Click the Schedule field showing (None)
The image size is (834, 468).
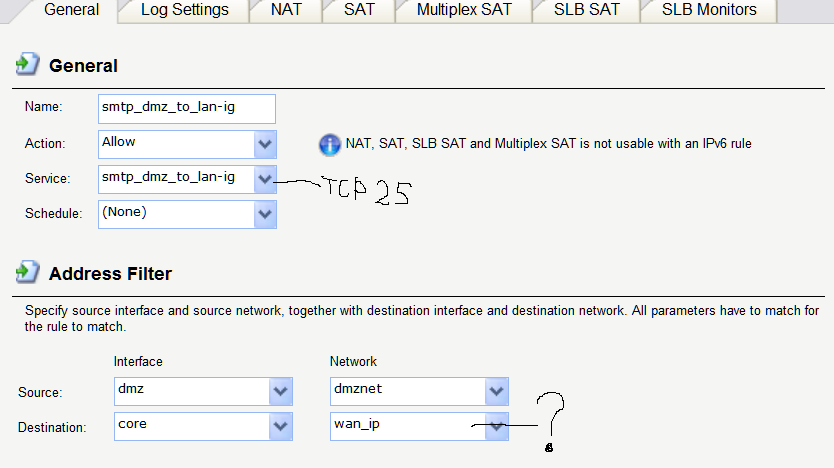pyautogui.click(x=176, y=214)
